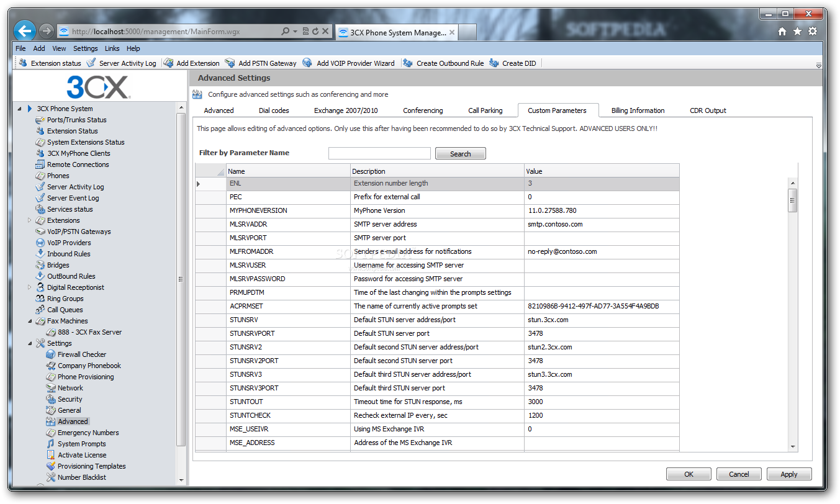Open Server Event Log in the tree
The width and height of the screenshot is (840, 504).
(73, 198)
